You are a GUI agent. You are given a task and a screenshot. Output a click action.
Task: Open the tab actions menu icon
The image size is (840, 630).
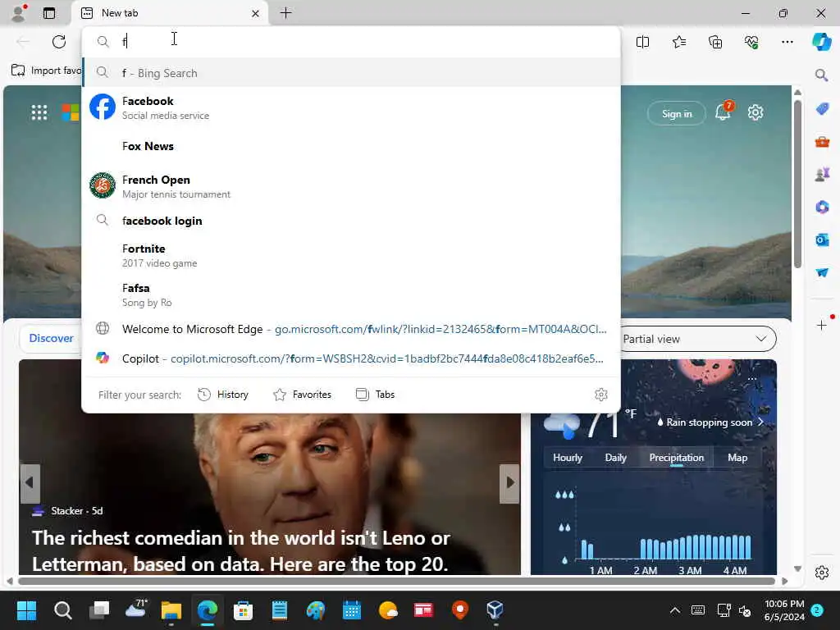pyautogui.click(x=49, y=13)
